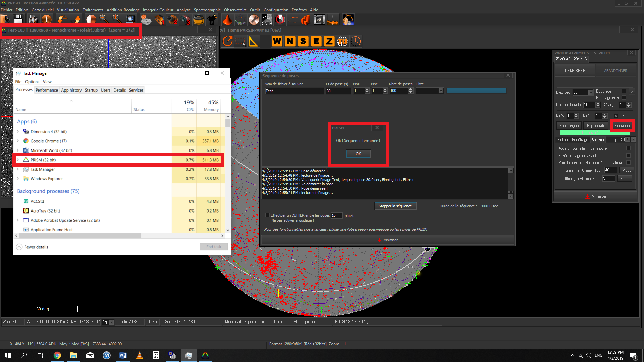The height and width of the screenshot is (362, 644).
Task: Expand the Dimension 4 process row
Action: (18, 132)
